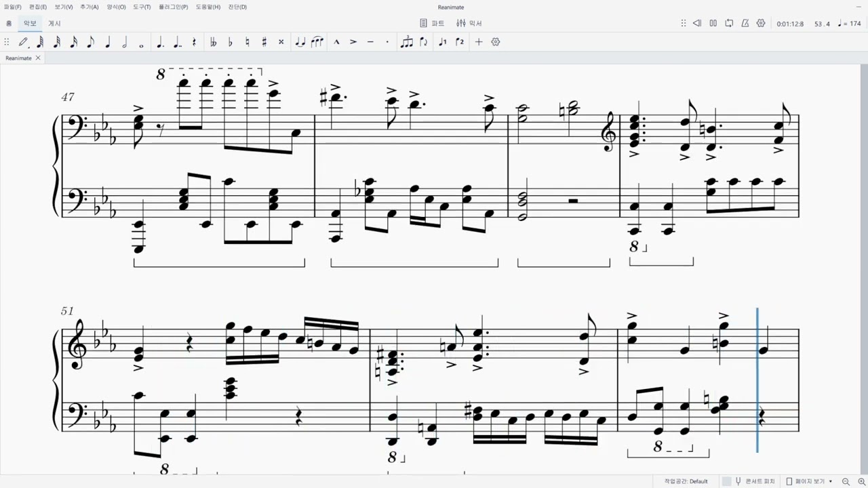The height and width of the screenshot is (488, 868).
Task: Apply natural accidental
Action: (x=247, y=42)
